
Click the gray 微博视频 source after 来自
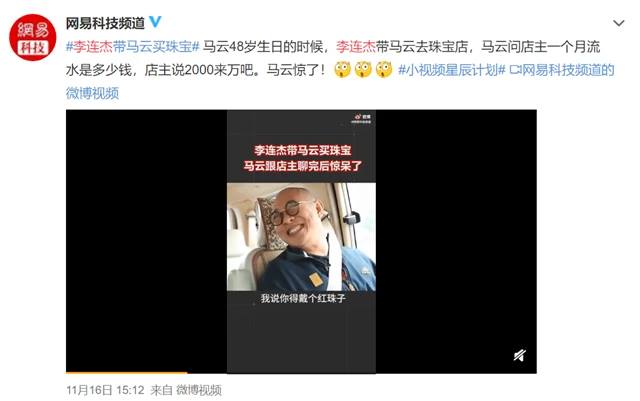(x=199, y=390)
